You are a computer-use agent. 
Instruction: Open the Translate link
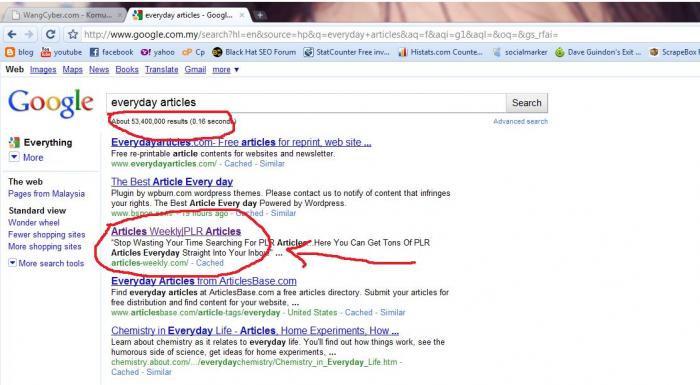(161, 70)
